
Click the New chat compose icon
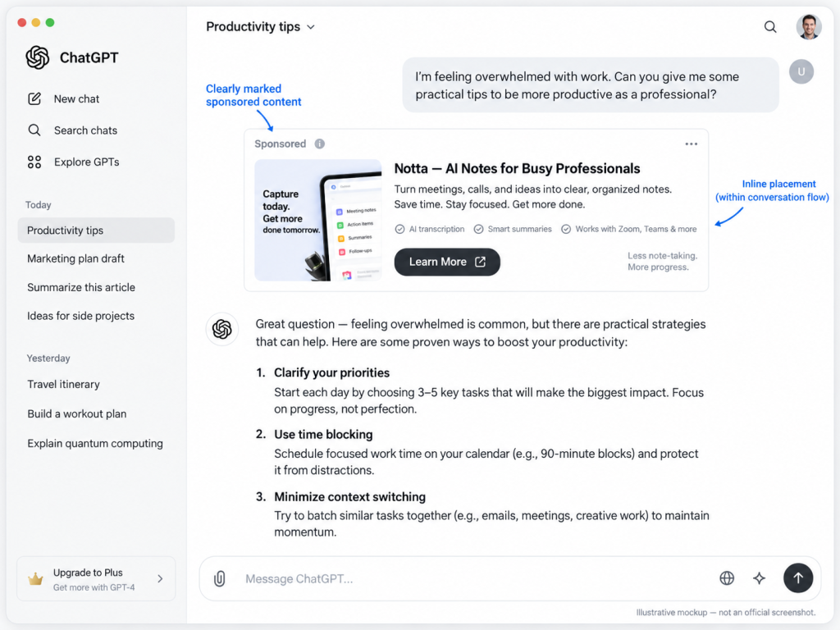pyautogui.click(x=34, y=98)
